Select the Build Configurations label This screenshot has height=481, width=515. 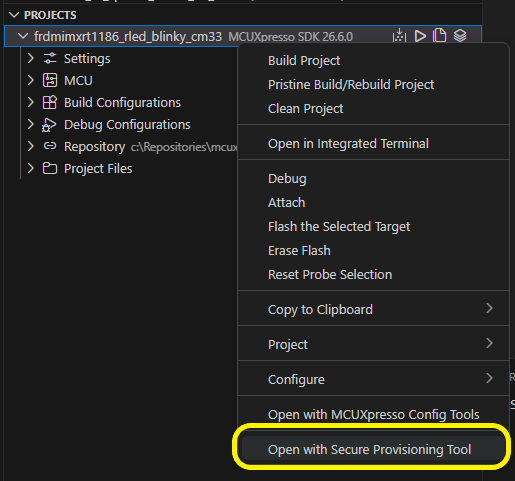[122, 103]
